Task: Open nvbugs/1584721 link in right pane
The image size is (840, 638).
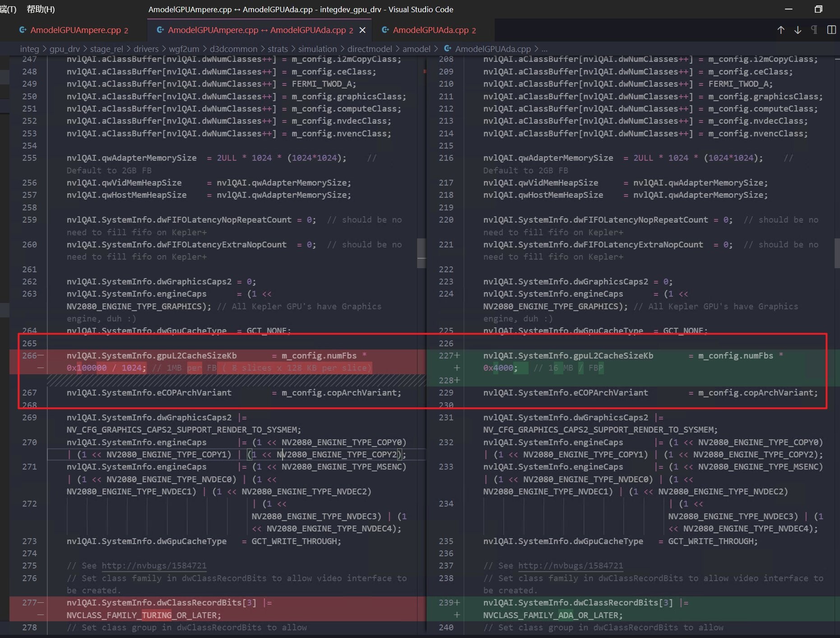Action: point(570,565)
